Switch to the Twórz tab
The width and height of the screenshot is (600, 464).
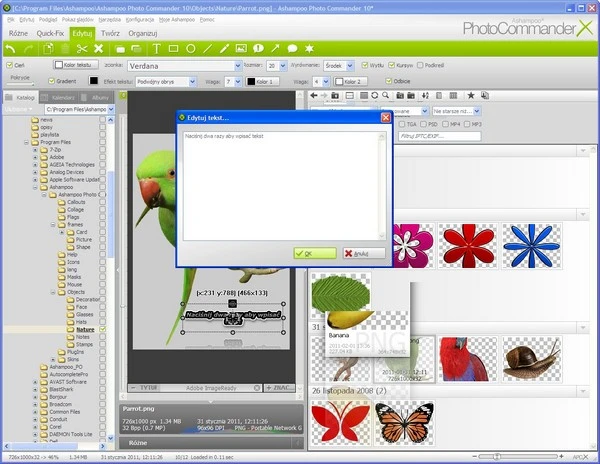(109, 32)
